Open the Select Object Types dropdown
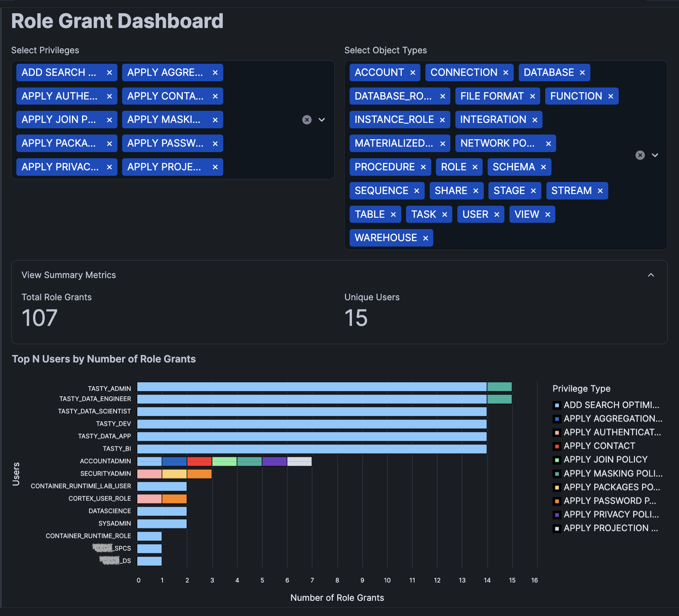Viewport: 679px width, 616px height. [x=655, y=155]
